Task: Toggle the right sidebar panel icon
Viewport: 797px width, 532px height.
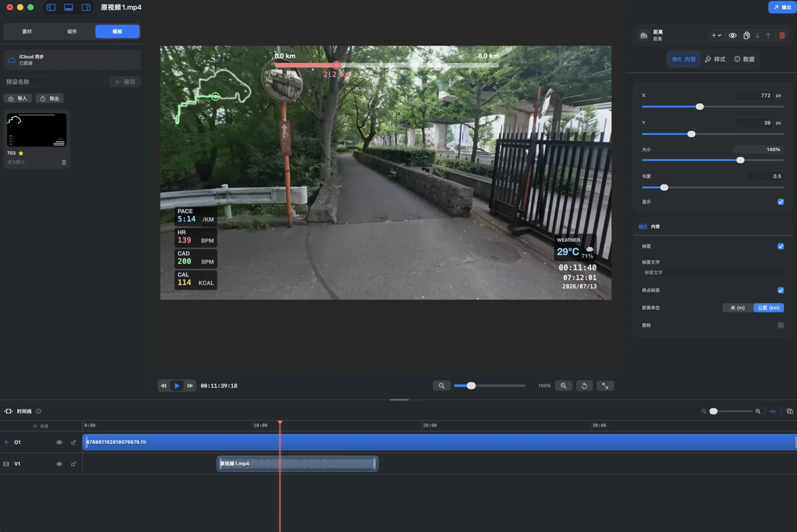Action: tap(86, 7)
